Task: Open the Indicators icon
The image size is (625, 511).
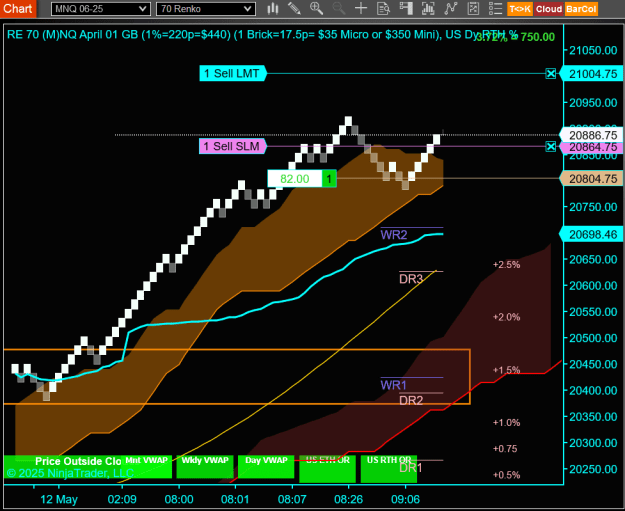Action: click(x=451, y=8)
